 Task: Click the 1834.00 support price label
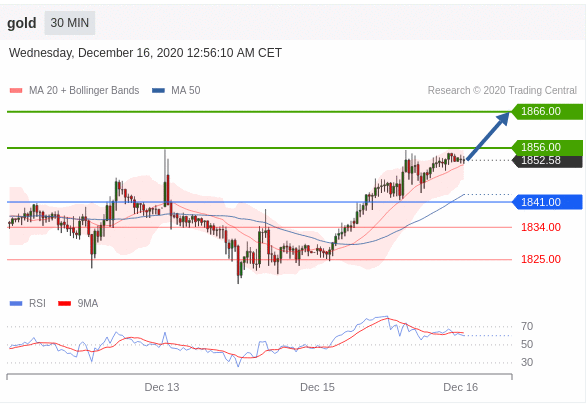(541, 227)
